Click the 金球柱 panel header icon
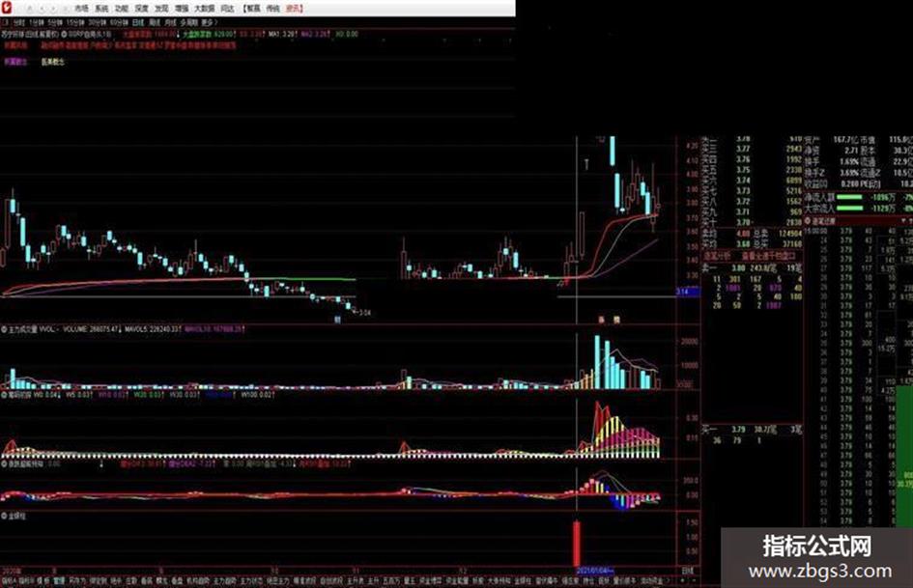Screen dimensions: 913x588 coord(4,516)
